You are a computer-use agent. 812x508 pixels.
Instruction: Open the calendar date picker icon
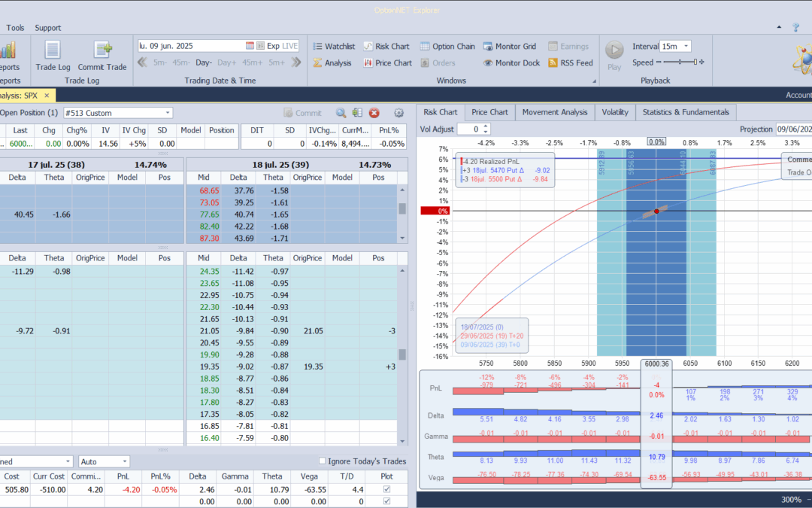tap(250, 46)
